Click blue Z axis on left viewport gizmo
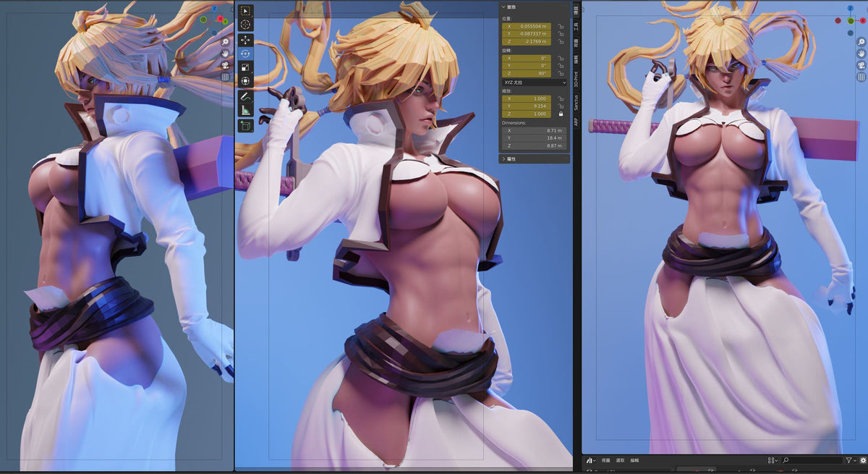Screen dimensions: 868x474 (214, 8)
